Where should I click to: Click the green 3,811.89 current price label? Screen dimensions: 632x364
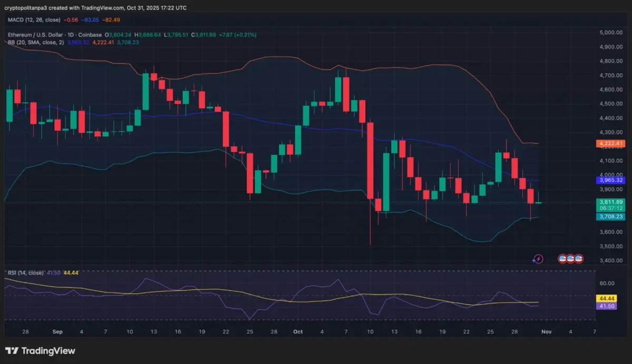click(610, 201)
